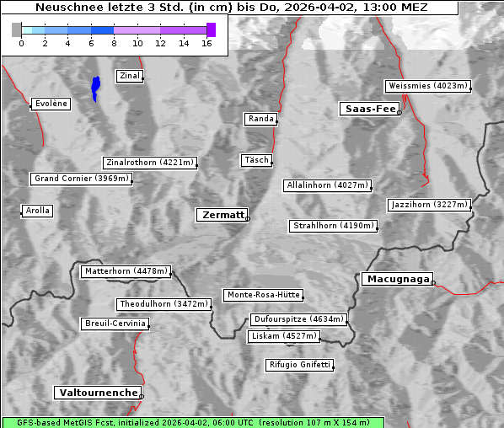The width and height of the screenshot is (504, 428).
Task: Select the Breuil-Cervinia label
Action: [x=115, y=324]
